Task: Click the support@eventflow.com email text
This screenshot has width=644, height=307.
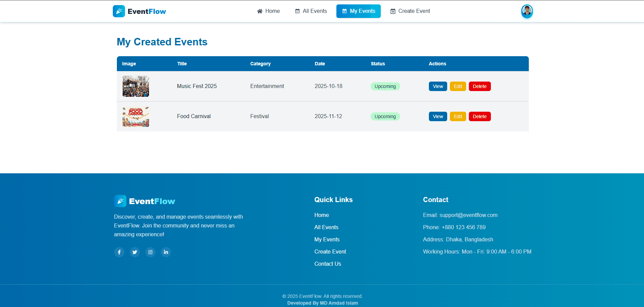Action: click(x=469, y=215)
